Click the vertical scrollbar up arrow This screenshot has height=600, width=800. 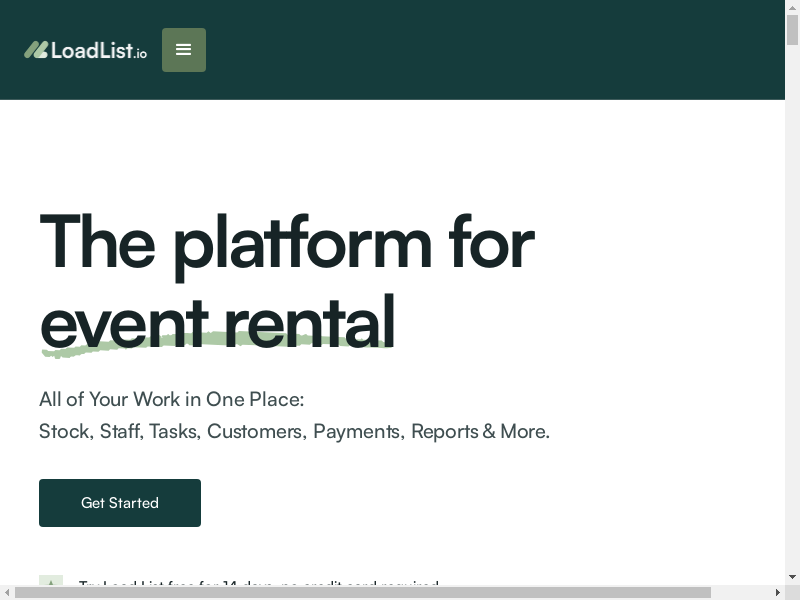point(792,7)
